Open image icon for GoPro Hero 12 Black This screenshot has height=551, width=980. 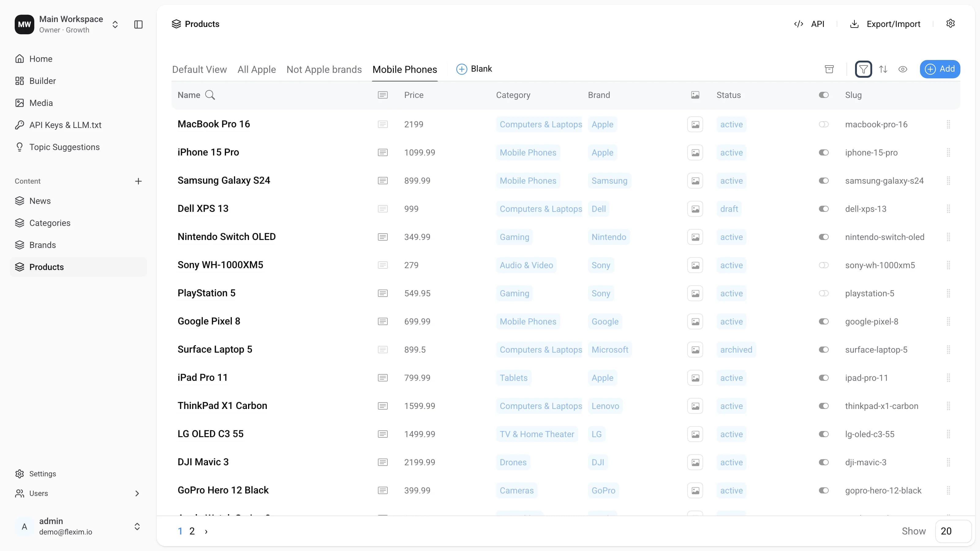pyautogui.click(x=695, y=490)
